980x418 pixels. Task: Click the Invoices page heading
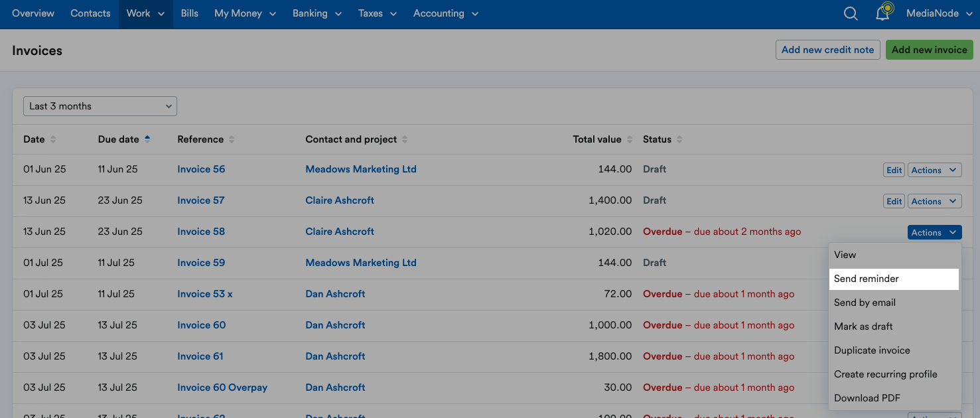[37, 50]
